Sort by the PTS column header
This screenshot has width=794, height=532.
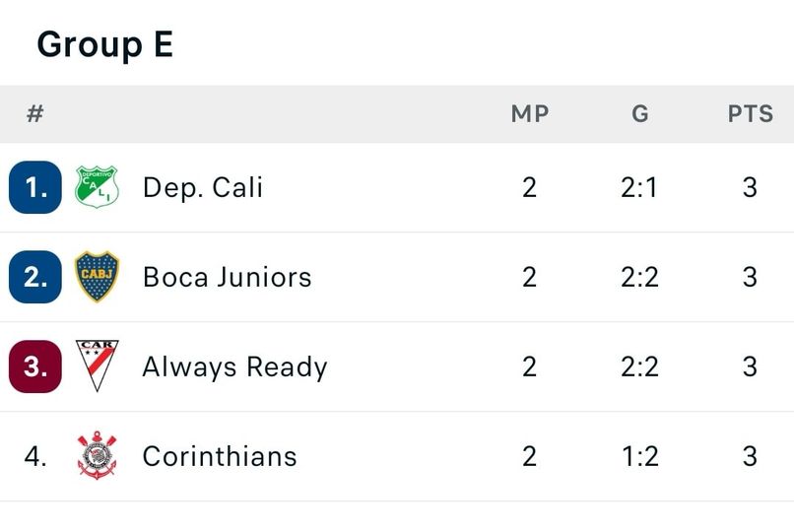tap(750, 114)
